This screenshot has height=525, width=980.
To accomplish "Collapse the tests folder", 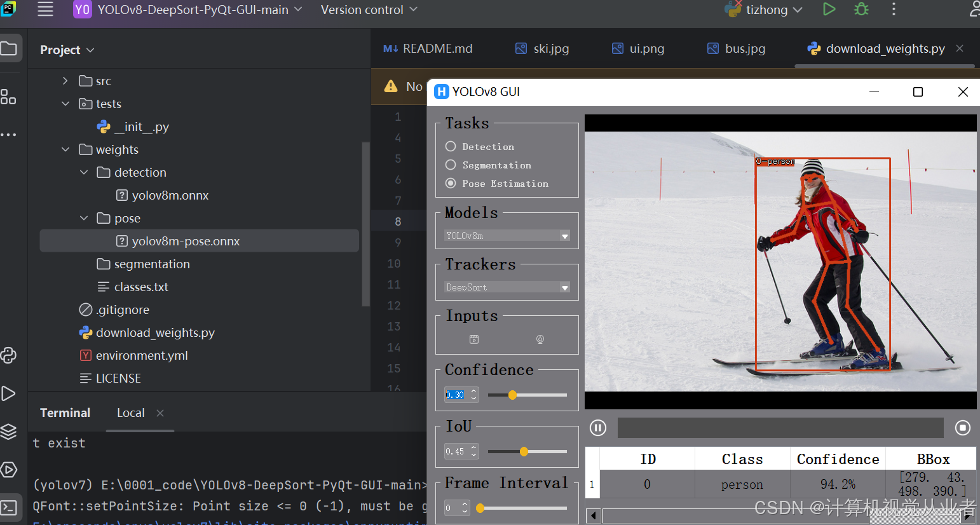I will (65, 104).
